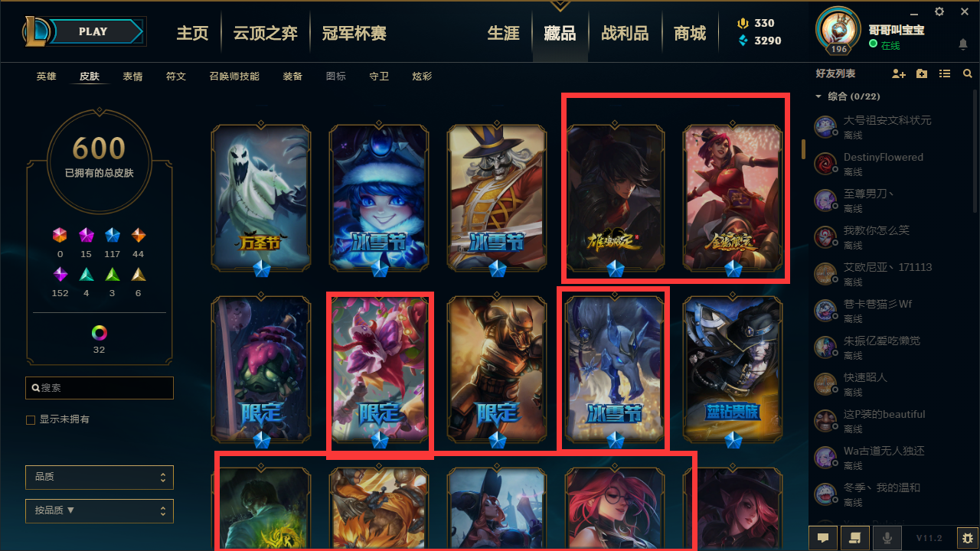Open the 品质 dropdown
The width and height of the screenshot is (980, 551).
[100, 477]
